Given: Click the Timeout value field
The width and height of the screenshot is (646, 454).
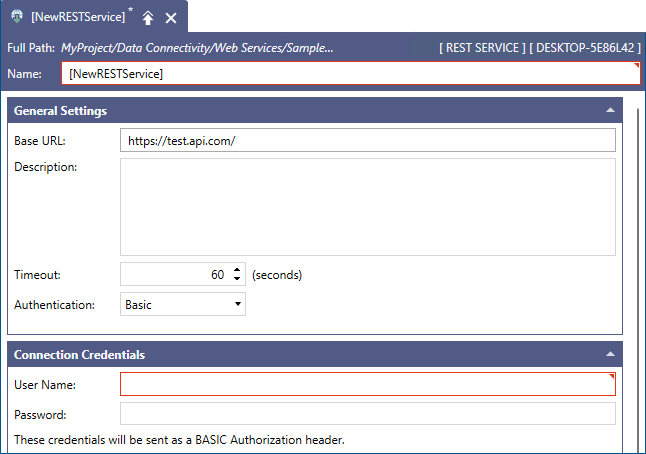Looking at the screenshot, I should [x=176, y=274].
